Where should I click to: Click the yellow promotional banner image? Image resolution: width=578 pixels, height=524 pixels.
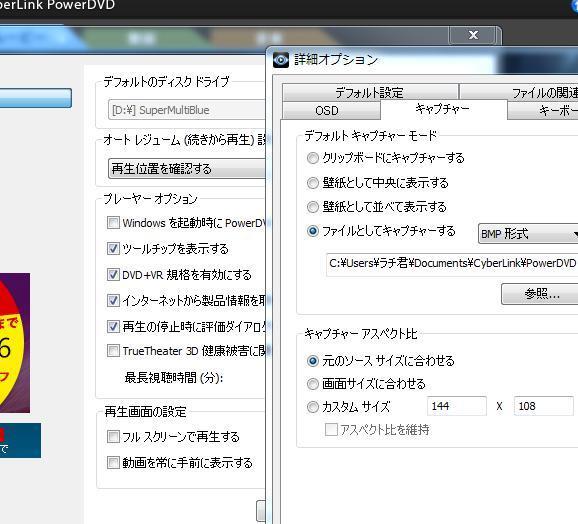pos(15,343)
